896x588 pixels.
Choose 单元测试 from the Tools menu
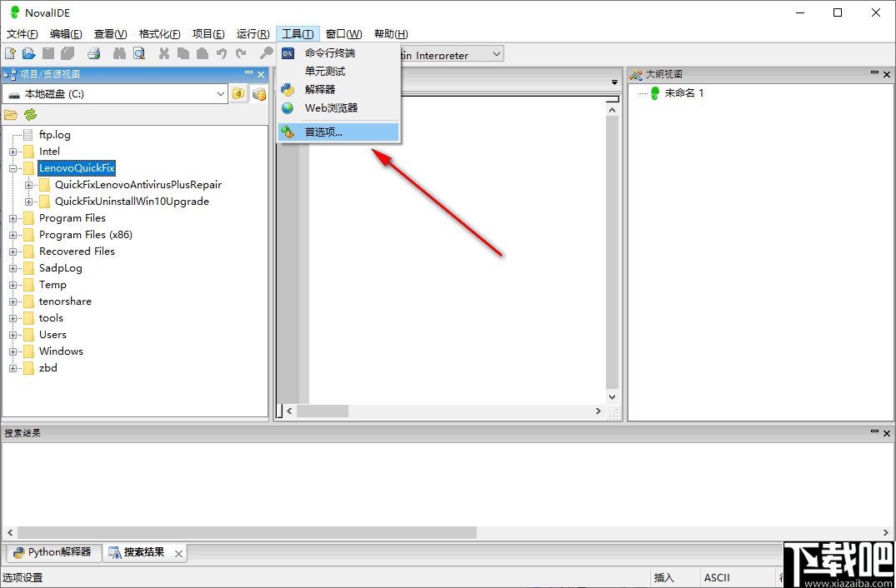(339, 72)
